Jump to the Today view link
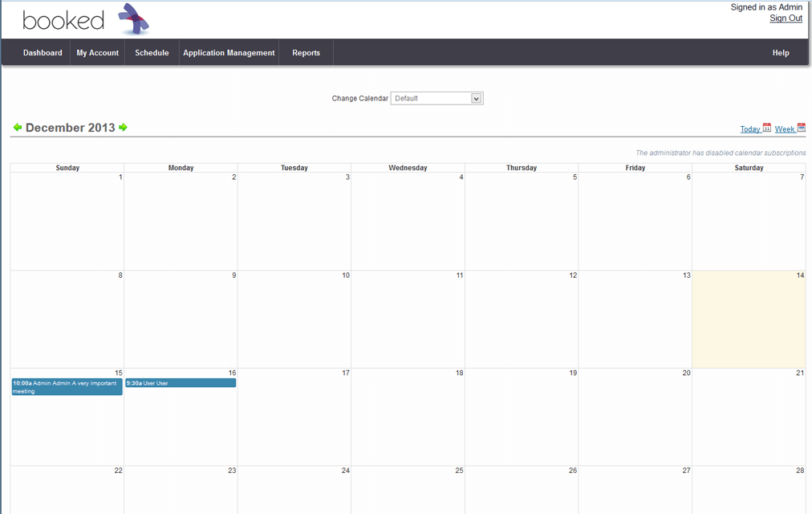Viewport: 812px width, 514px height. tap(749, 129)
